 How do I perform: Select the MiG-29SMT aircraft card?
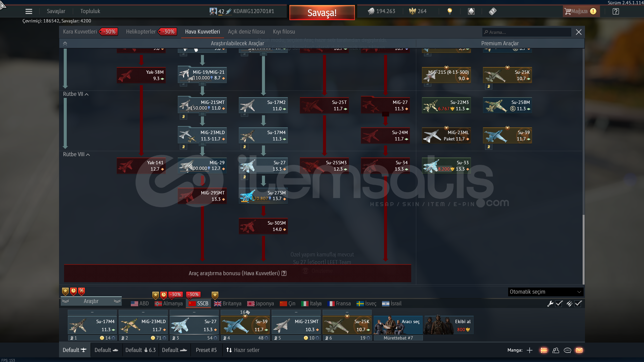(202, 196)
